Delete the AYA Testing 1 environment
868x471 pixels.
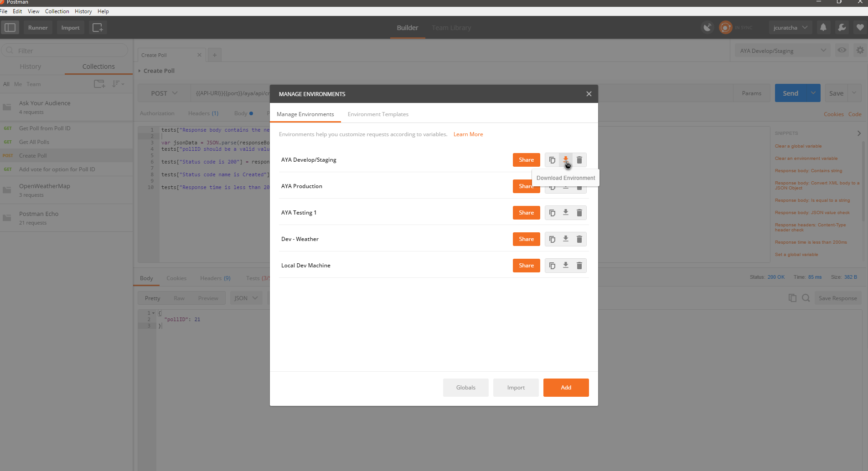579,213
